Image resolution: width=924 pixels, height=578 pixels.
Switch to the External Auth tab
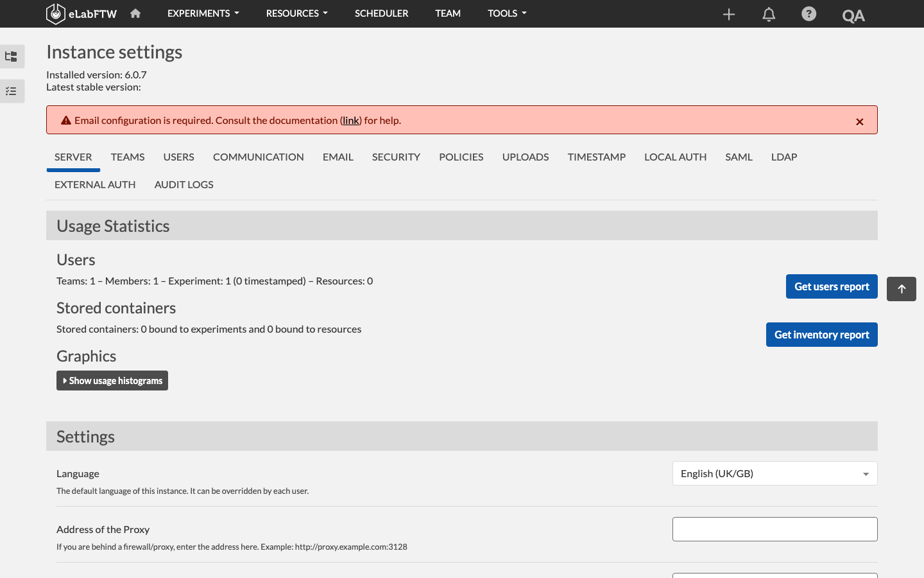coord(95,185)
